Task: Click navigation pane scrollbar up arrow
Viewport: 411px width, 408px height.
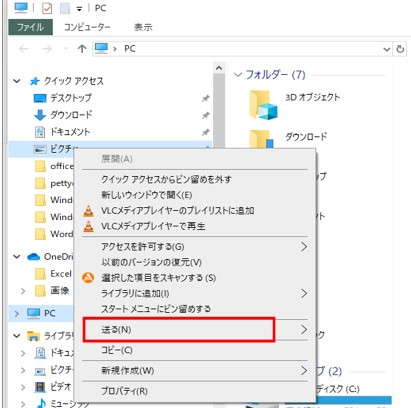Action: 219,68
